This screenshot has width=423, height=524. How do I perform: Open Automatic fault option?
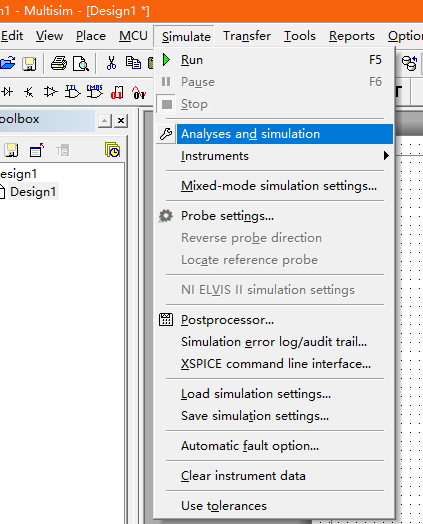274,446
